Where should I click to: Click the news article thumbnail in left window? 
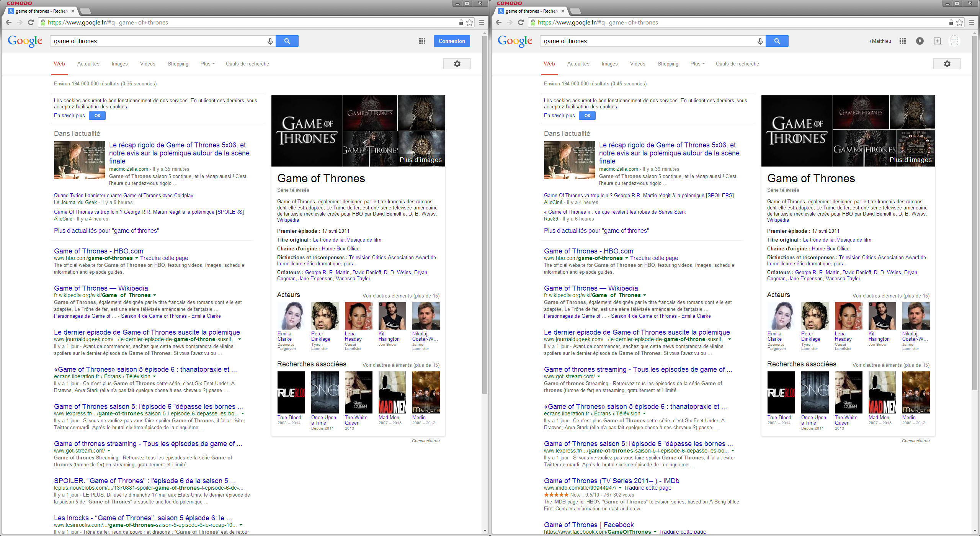pyautogui.click(x=80, y=160)
